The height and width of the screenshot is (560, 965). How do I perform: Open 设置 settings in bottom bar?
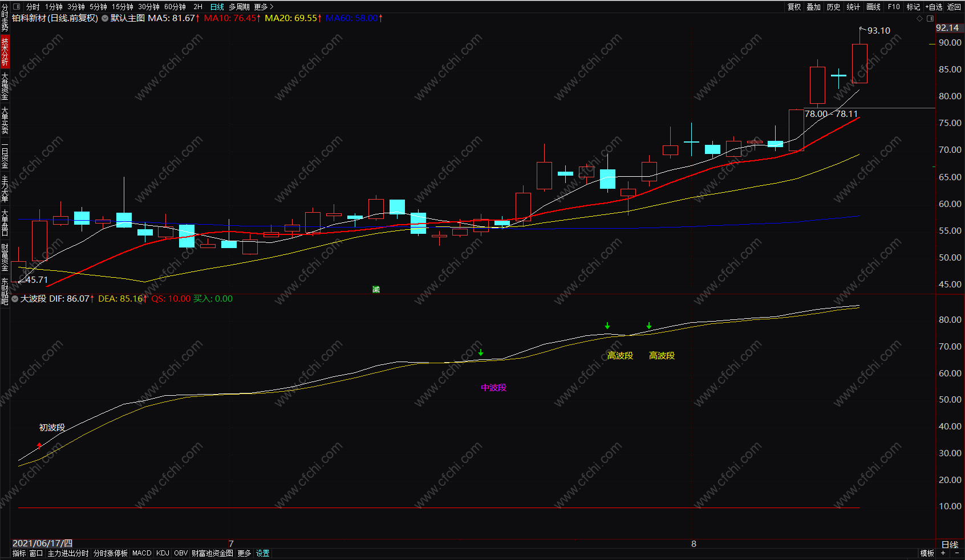click(262, 553)
